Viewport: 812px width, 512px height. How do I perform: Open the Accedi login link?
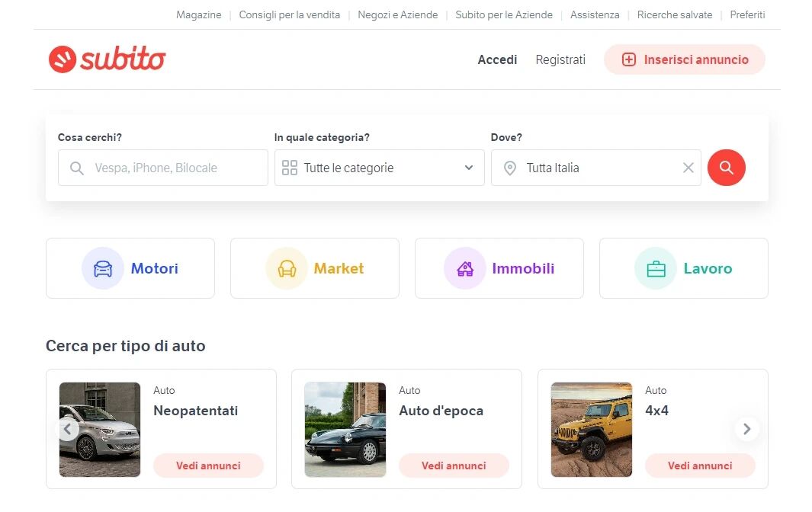tap(497, 59)
